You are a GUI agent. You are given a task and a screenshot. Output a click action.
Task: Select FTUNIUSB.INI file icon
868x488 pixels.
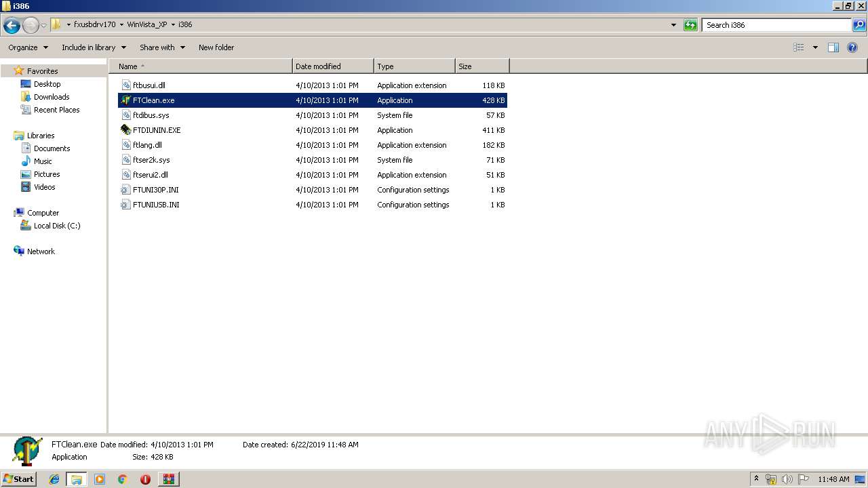click(x=125, y=205)
